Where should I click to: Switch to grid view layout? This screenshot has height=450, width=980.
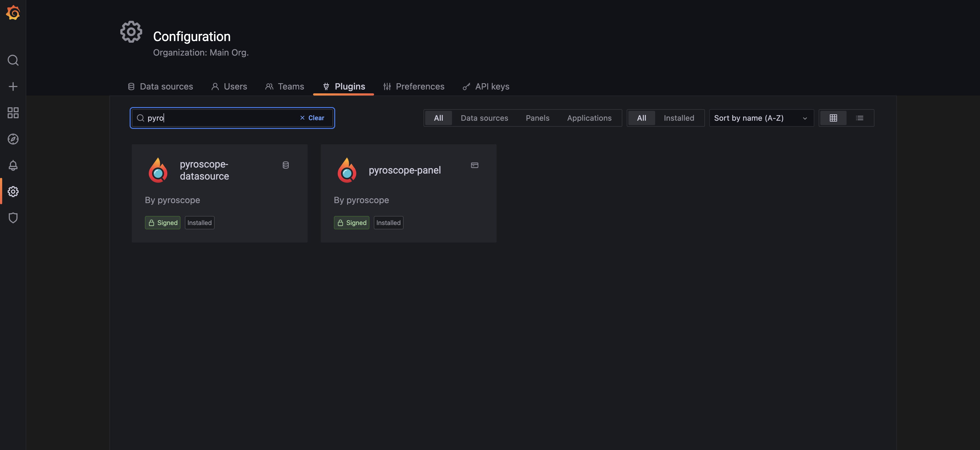pos(833,118)
